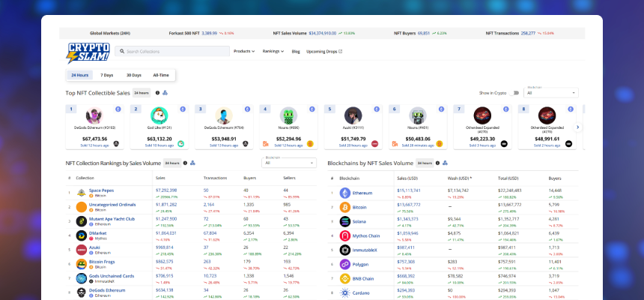The image size is (644, 300).
Task: Click the Search Collections field
Action: (175, 52)
